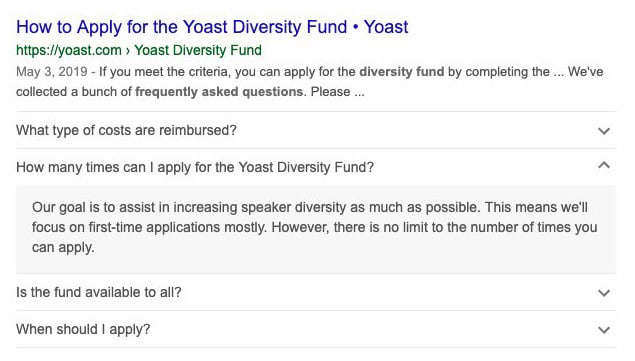This screenshot has width=635, height=361.
Task: Click the bold 'diversity fund' snippet text
Action: tap(402, 72)
